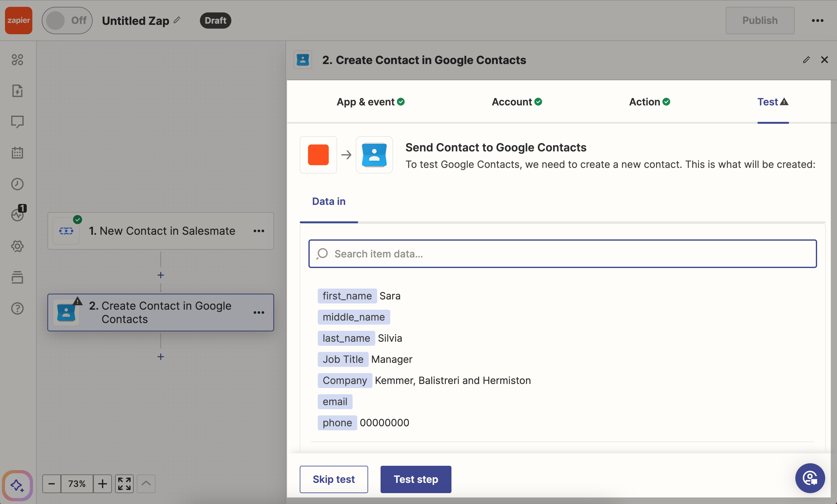Click the phone value 00000000
The height and width of the screenshot is (504, 837).
384,423
